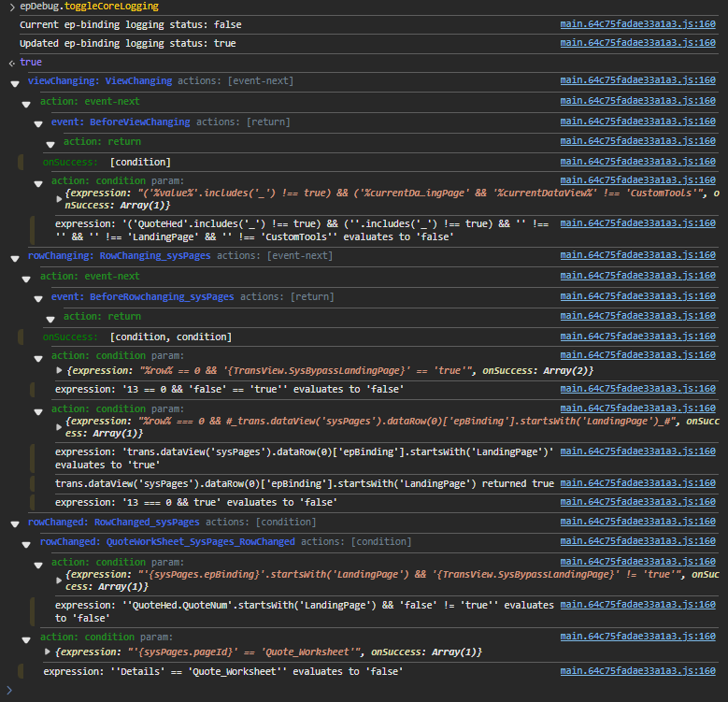Open source link on rowChanging: RowChanging_sysPages row
Image resolution: width=728 pixels, height=702 pixels.
pyautogui.click(x=637, y=255)
